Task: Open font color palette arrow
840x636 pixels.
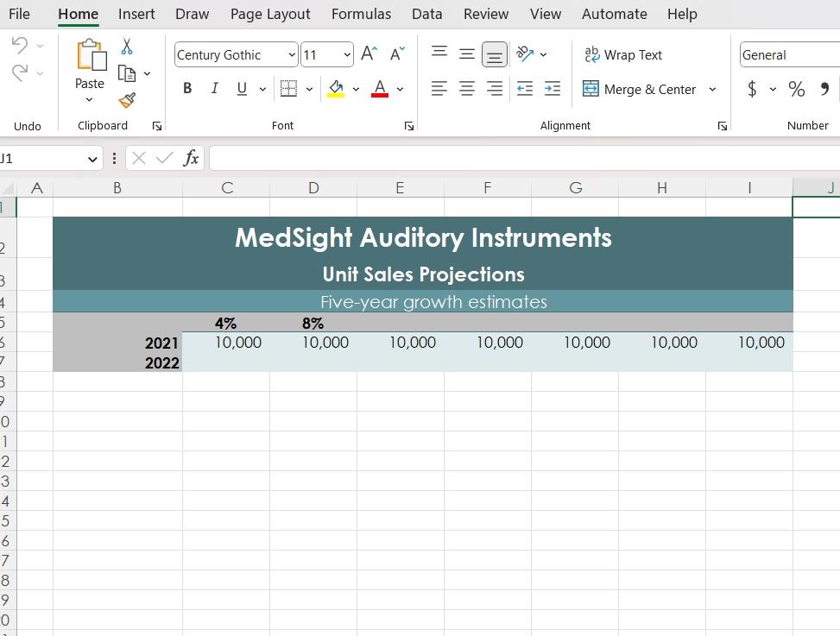Action: pos(400,89)
